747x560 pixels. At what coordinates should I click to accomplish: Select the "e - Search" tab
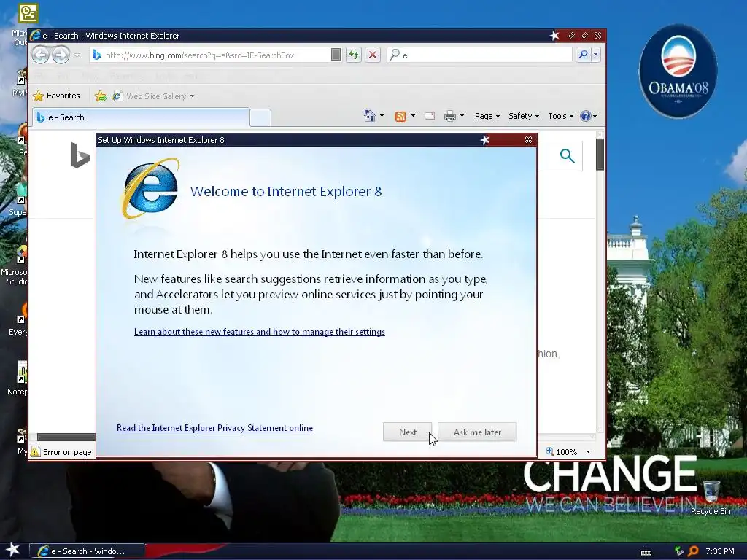tap(141, 117)
